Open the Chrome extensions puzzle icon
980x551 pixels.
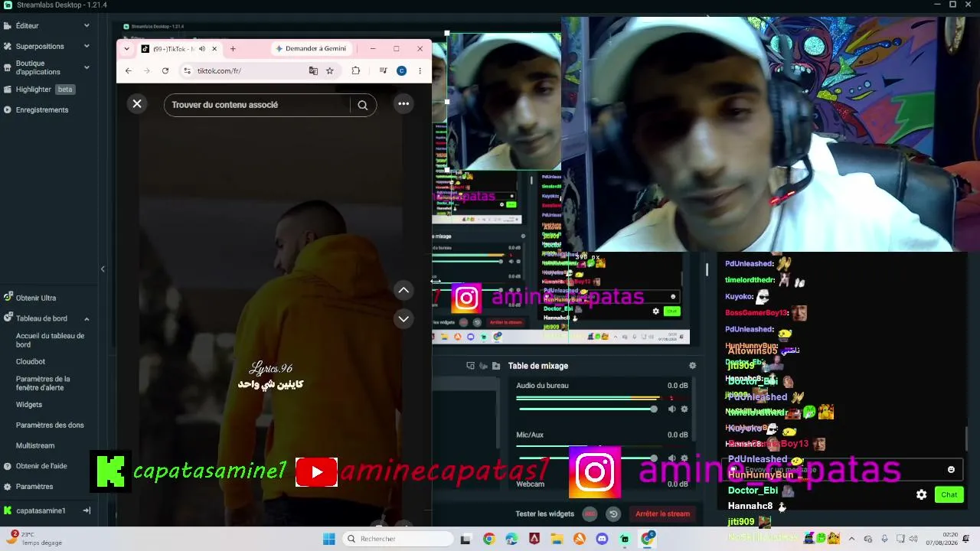356,70
